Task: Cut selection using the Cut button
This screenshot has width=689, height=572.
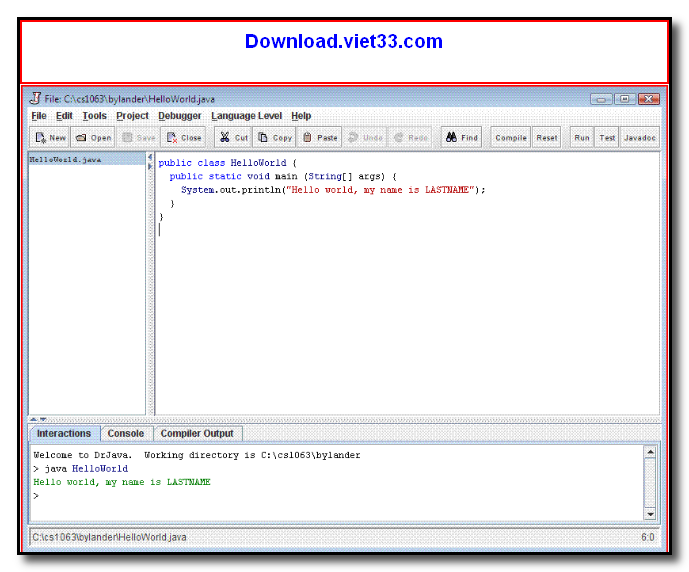Action: click(234, 138)
